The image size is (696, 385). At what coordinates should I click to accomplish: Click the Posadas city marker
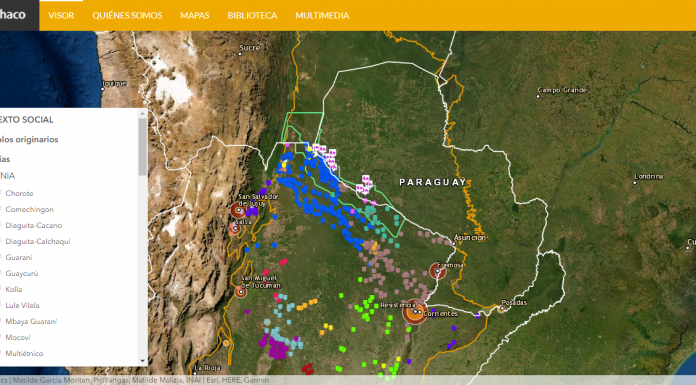tap(502, 308)
